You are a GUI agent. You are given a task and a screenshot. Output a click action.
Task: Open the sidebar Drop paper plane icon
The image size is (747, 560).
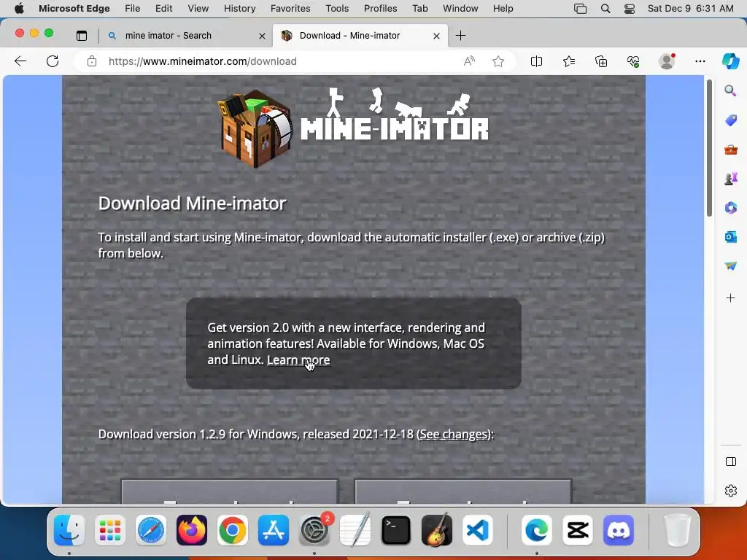pos(731,265)
